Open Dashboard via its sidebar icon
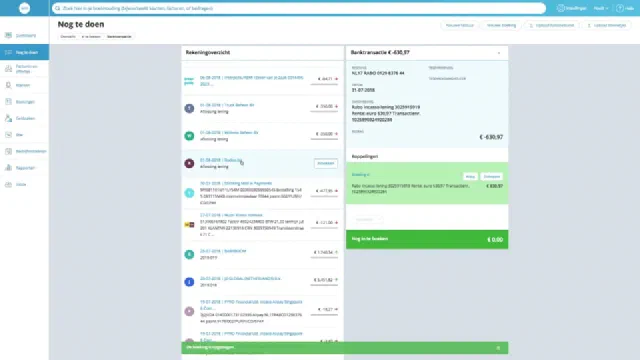The image size is (640, 360). pos(8,36)
